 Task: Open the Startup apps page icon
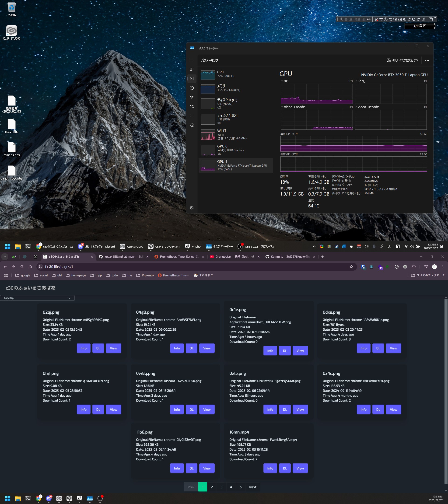192,97
